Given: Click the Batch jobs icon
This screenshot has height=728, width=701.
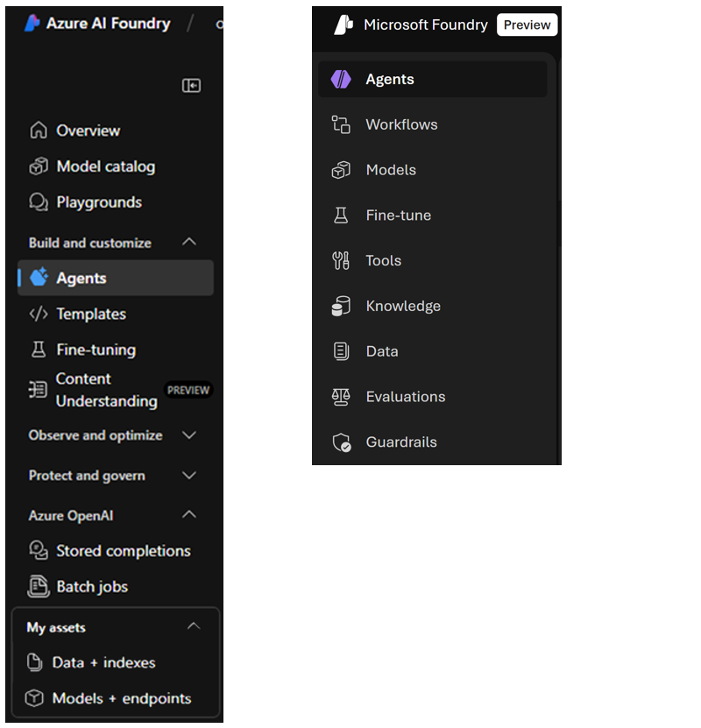Looking at the screenshot, I should (39, 586).
